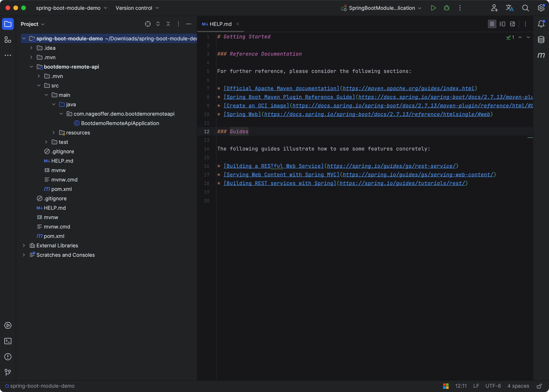Jump to next highlighted problem
The image size is (549, 392).
[528, 37]
